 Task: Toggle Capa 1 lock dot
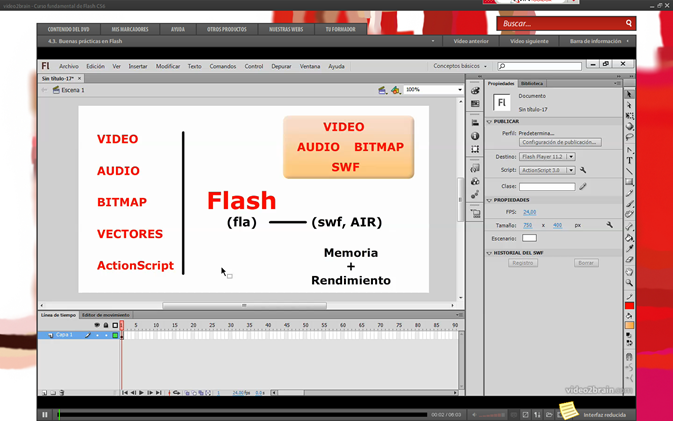point(106,335)
